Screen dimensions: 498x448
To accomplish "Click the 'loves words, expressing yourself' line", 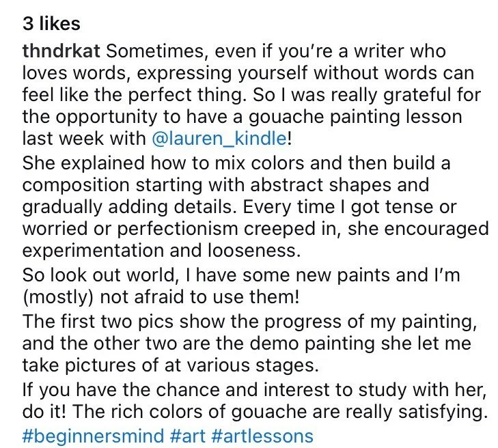I will pyautogui.click(x=248, y=73).
